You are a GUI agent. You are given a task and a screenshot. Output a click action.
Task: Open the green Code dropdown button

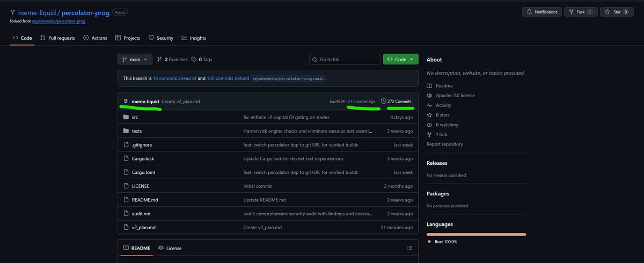click(400, 60)
